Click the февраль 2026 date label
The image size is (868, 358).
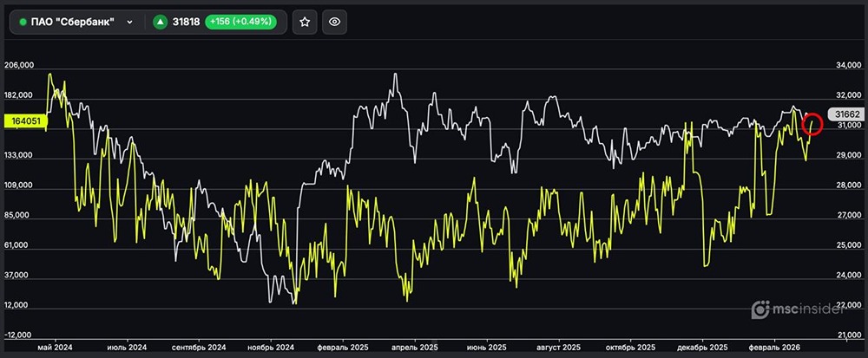pyautogui.click(x=774, y=348)
